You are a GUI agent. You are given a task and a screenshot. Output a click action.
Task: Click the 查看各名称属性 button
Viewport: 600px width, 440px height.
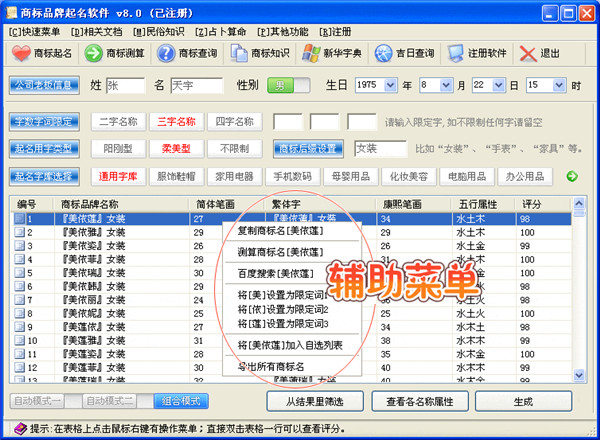click(420, 401)
